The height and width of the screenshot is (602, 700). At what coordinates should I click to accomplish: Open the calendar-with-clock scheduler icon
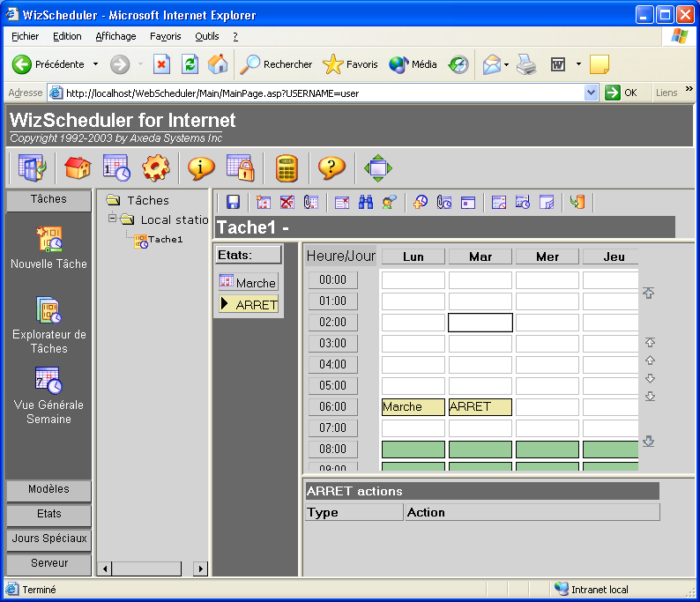click(x=116, y=168)
